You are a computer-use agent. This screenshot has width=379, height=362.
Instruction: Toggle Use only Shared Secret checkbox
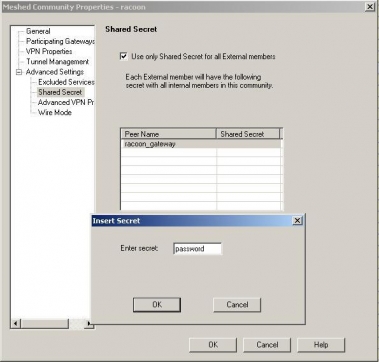tap(124, 56)
